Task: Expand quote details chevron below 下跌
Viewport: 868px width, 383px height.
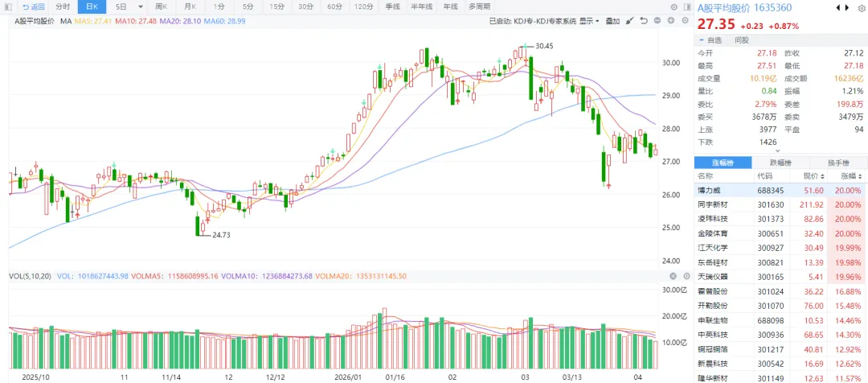Action: coord(776,150)
